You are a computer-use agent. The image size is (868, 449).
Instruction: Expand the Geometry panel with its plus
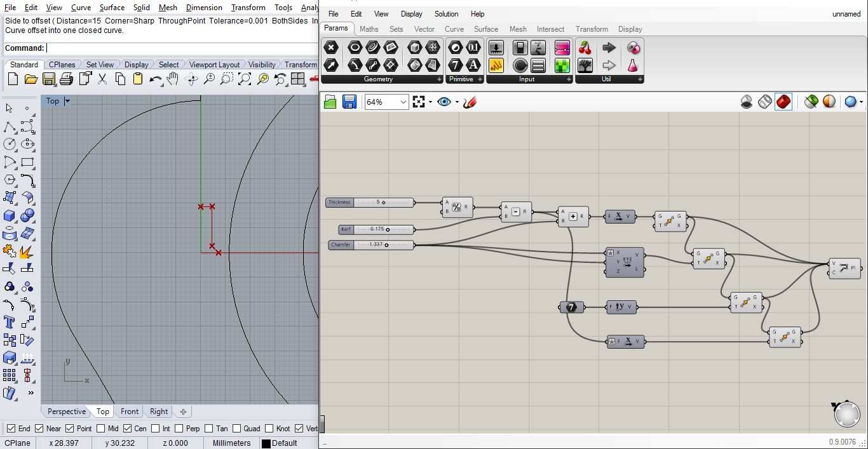click(x=439, y=79)
